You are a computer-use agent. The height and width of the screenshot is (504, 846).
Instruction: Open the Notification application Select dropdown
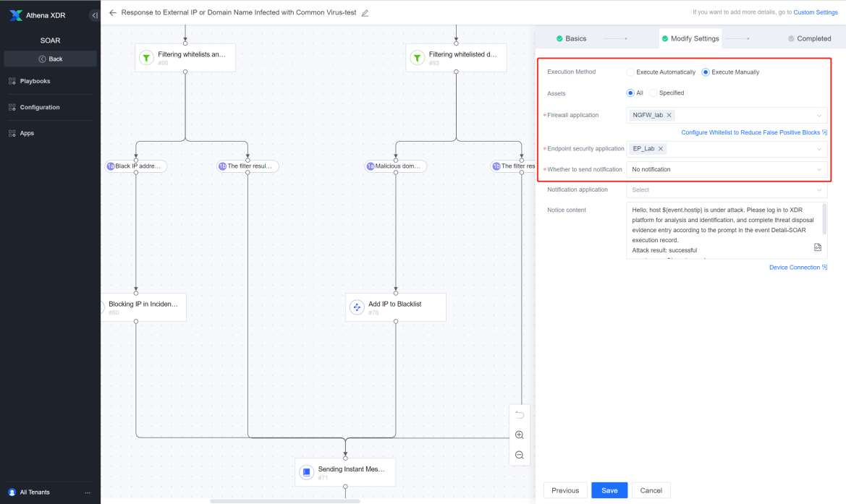coord(726,189)
